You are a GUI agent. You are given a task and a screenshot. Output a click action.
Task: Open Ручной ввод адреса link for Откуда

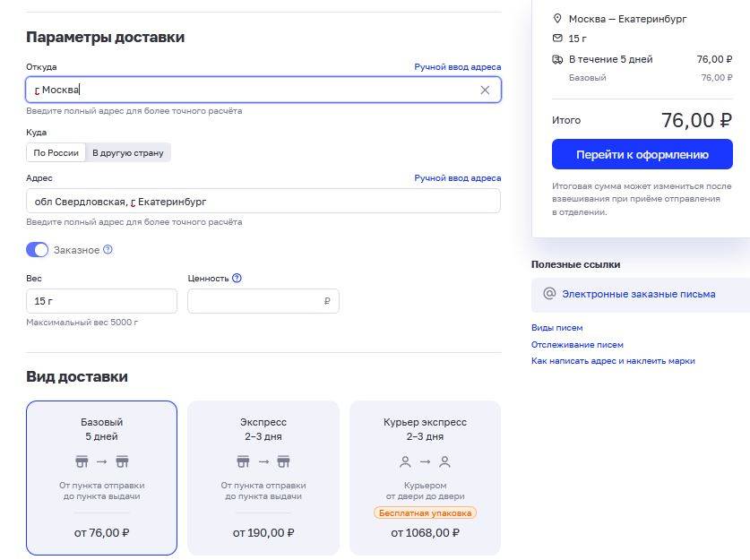[x=457, y=67]
